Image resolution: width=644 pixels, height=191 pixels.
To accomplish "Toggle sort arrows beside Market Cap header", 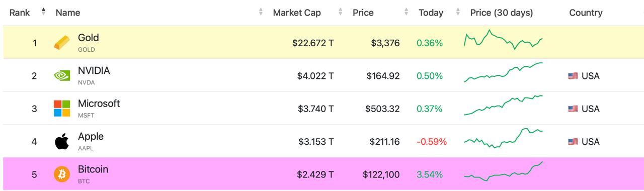I will (x=341, y=13).
